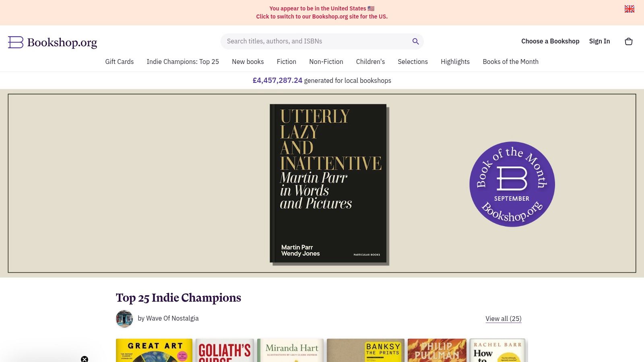Image resolution: width=644 pixels, height=362 pixels.
Task: Click the Sign In link
Action: [600, 41]
